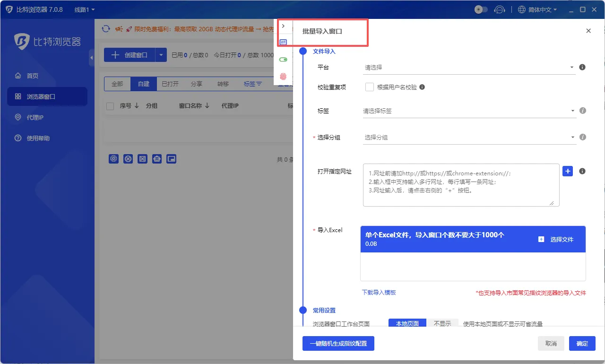This screenshot has width=605, height=364.
Task: Click the 一键随机生成指纹配置 button
Action: click(338, 344)
